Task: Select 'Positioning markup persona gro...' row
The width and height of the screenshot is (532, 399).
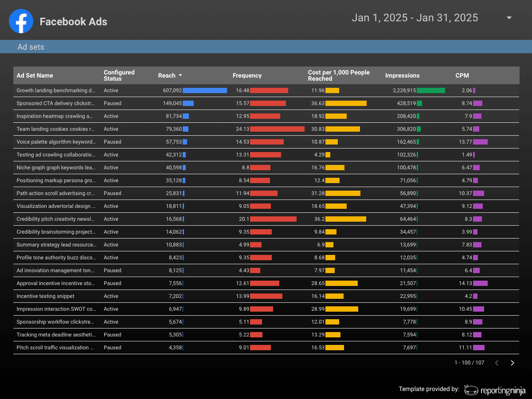Action: 266,180
